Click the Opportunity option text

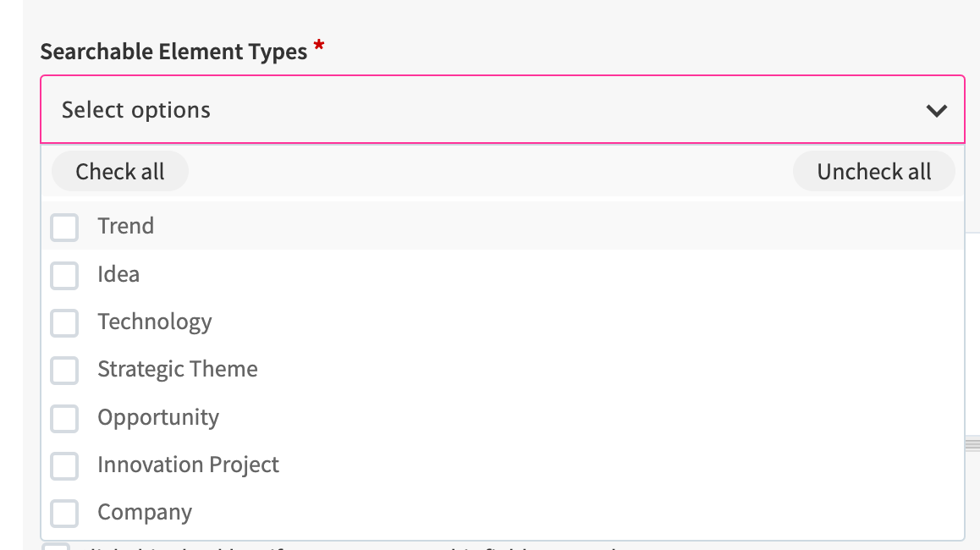click(x=158, y=417)
